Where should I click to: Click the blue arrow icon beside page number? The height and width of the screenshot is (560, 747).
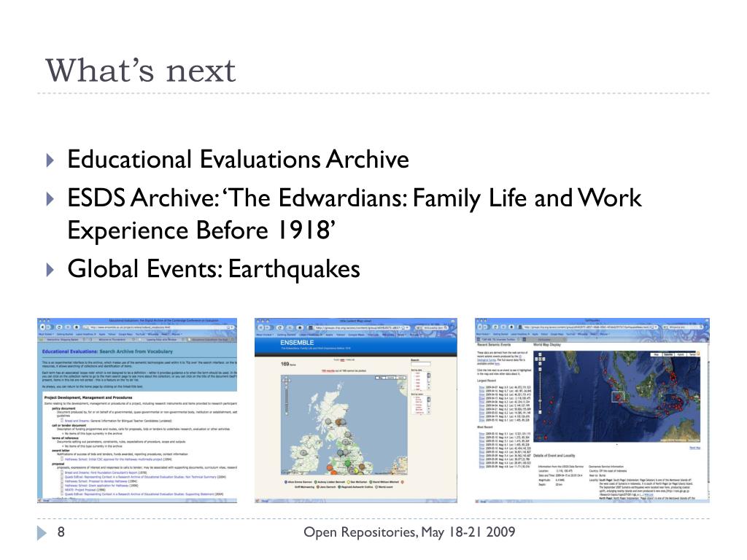point(42,533)
